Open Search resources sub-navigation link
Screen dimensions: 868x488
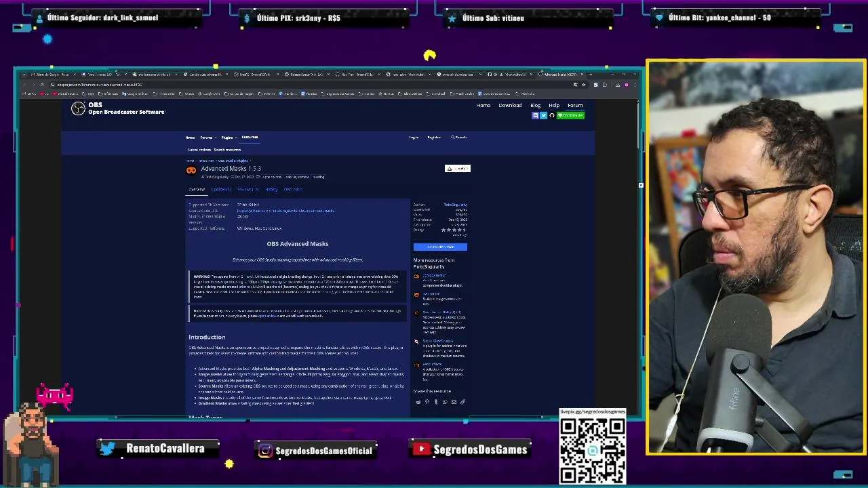click(227, 150)
